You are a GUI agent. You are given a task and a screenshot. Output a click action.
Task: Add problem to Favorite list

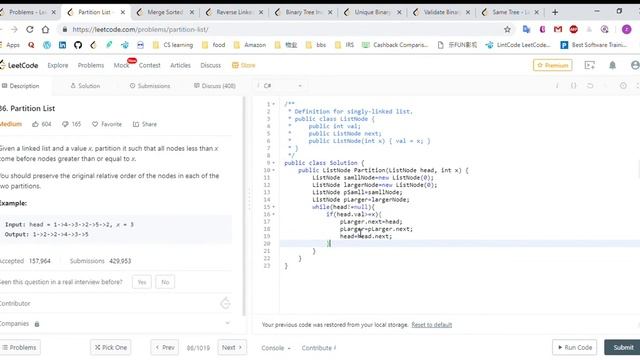pos(107,124)
